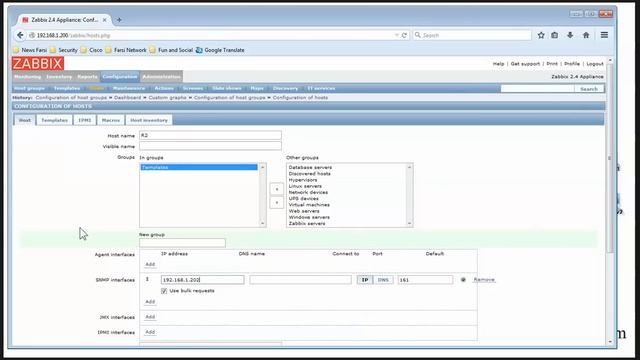Go to Slide shows submenu
Image resolution: width=640 pixels, height=360 pixels.
tap(227, 89)
